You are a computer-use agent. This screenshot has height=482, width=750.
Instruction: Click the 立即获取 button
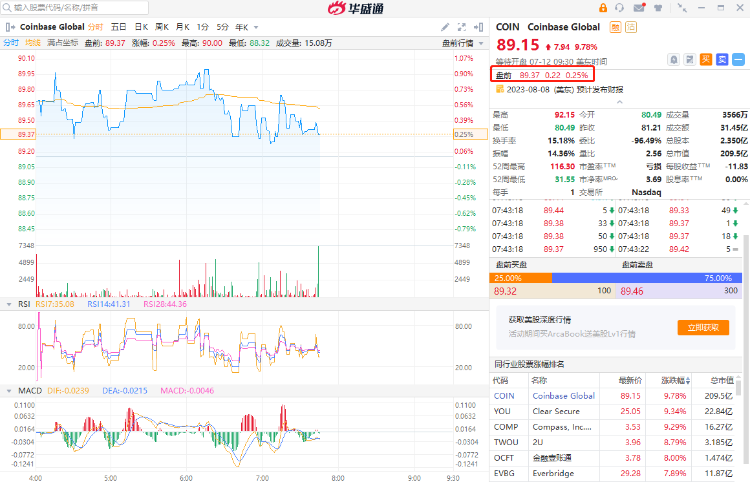pyautogui.click(x=703, y=328)
